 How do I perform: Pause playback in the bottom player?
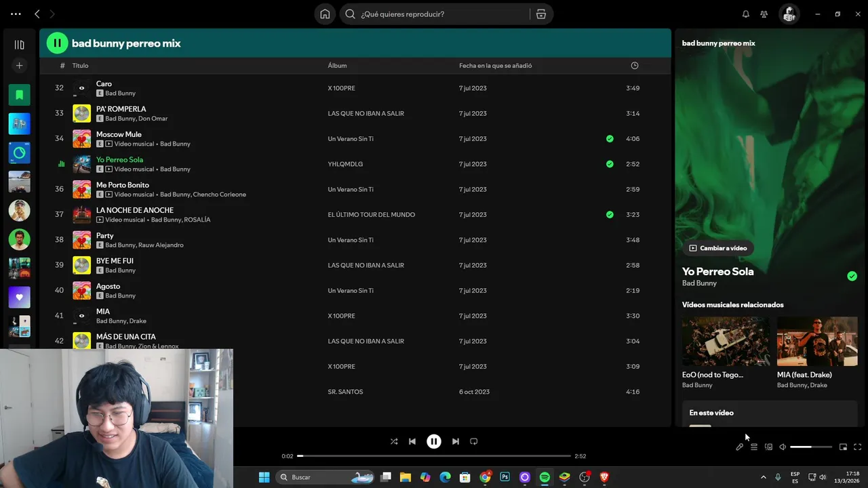click(x=434, y=441)
